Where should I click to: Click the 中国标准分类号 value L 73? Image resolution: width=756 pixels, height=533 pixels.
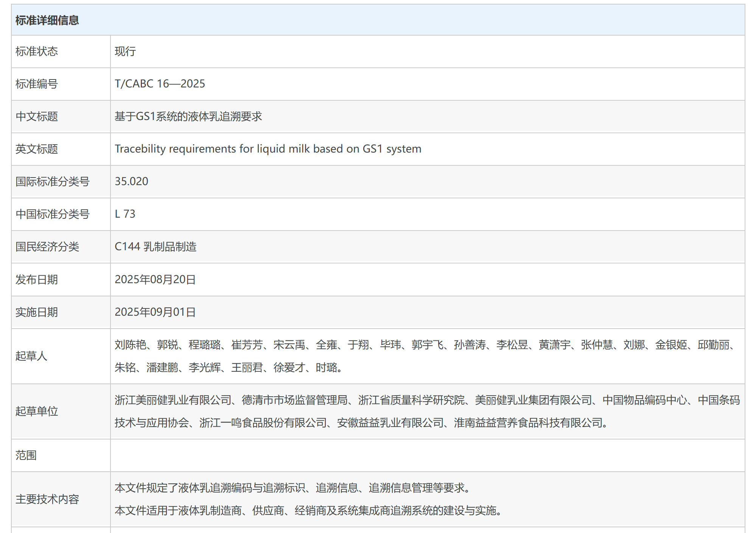click(125, 214)
